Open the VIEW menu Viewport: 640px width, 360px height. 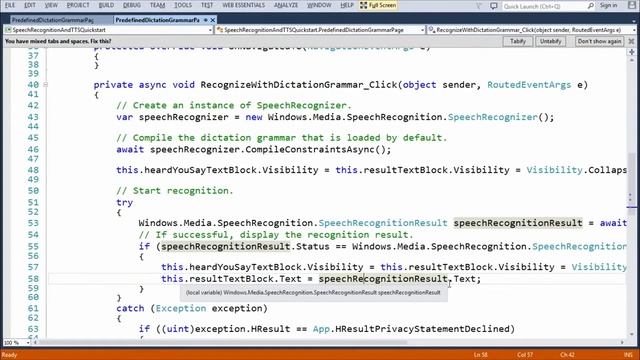[51, 5]
